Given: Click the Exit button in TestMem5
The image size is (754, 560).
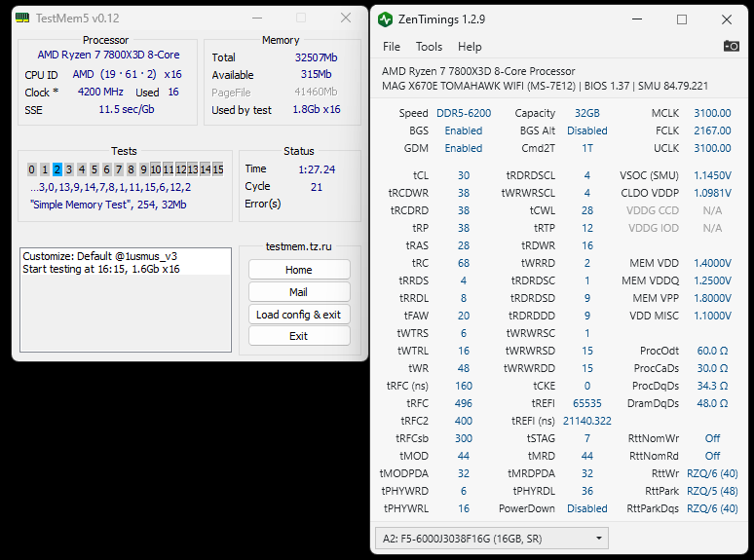Looking at the screenshot, I should pos(299,336).
